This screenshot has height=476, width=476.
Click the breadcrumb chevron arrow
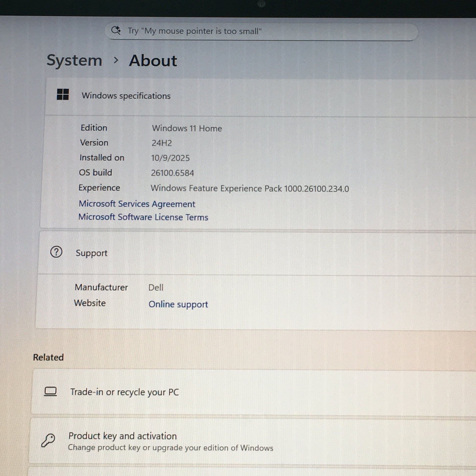click(116, 60)
